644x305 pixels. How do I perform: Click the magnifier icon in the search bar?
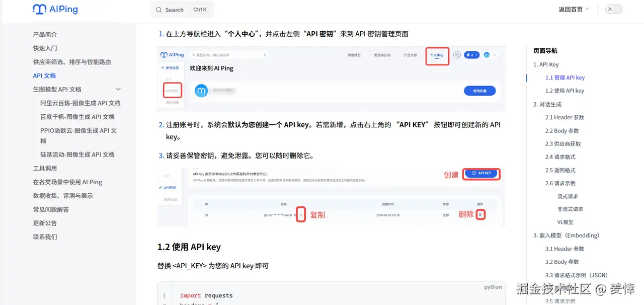point(158,10)
